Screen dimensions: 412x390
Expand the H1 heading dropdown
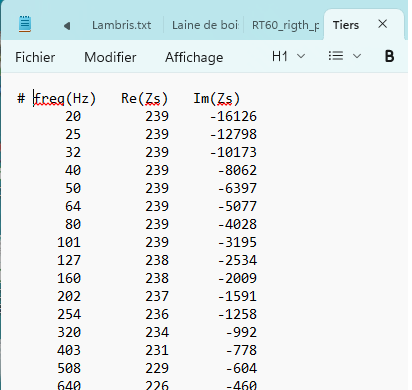pyautogui.click(x=288, y=56)
